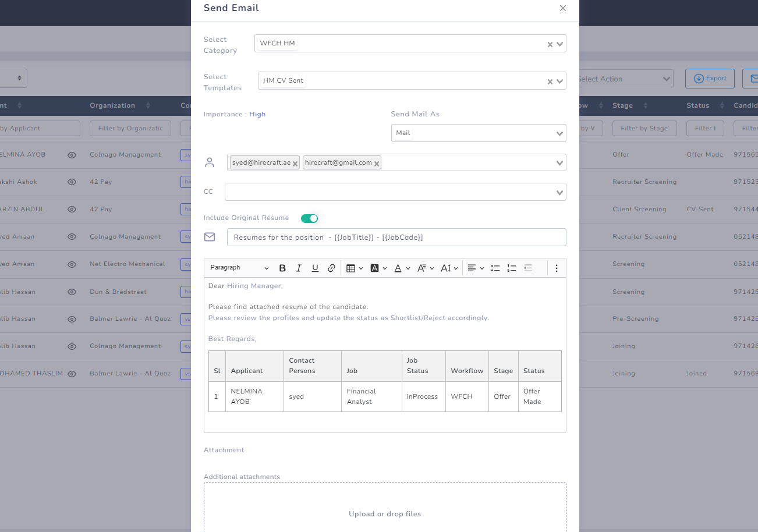Click the eye icon beside Mohsin Ashok
The height and width of the screenshot is (532, 758).
click(x=72, y=182)
